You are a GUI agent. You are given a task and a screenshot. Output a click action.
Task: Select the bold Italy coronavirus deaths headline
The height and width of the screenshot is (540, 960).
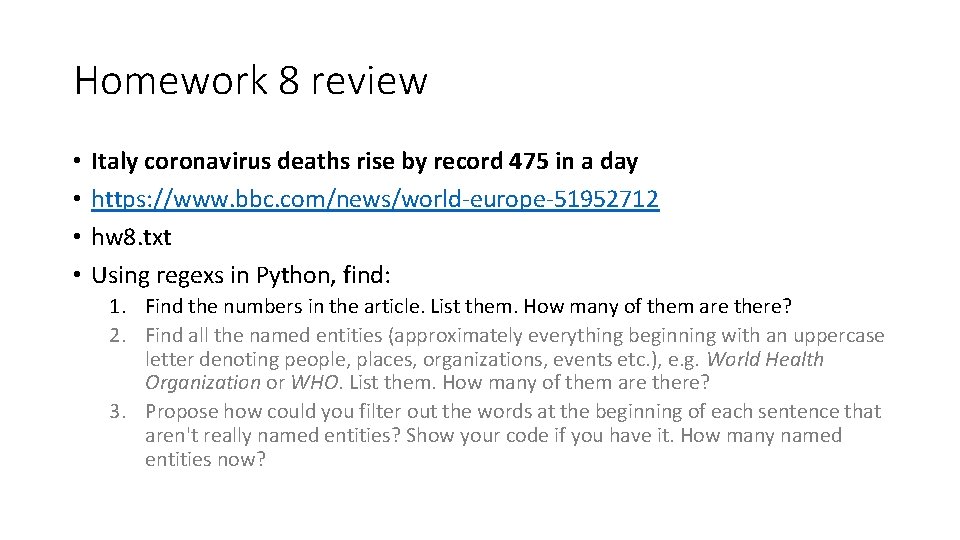tap(364, 162)
